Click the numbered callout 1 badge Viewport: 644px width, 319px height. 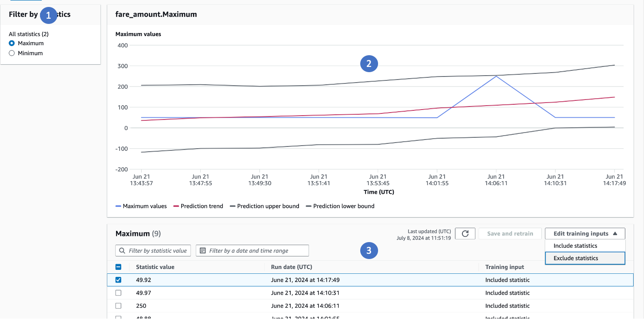coord(48,15)
